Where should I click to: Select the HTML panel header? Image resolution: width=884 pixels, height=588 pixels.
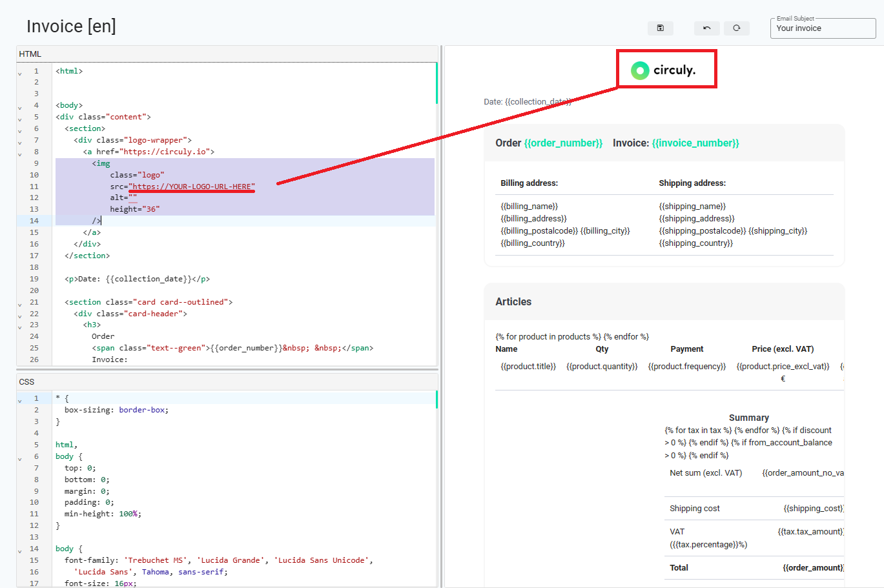(30, 54)
